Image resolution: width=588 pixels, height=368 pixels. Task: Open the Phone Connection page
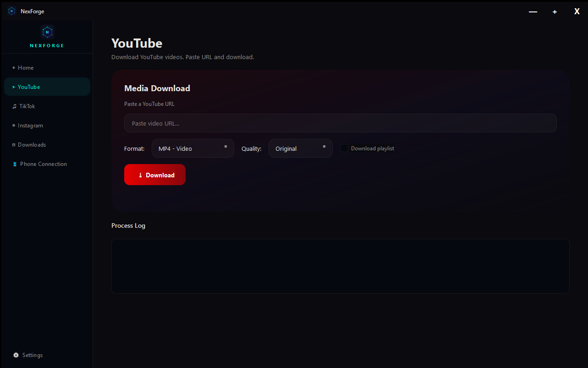pyautogui.click(x=47, y=164)
